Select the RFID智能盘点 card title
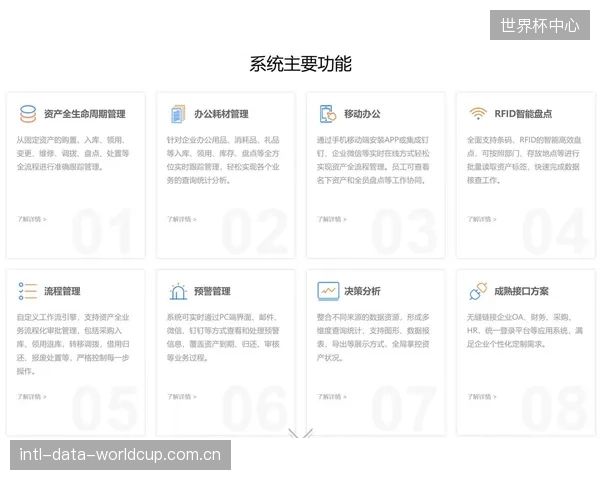Image resolution: width=600 pixels, height=480 pixels. [523, 114]
